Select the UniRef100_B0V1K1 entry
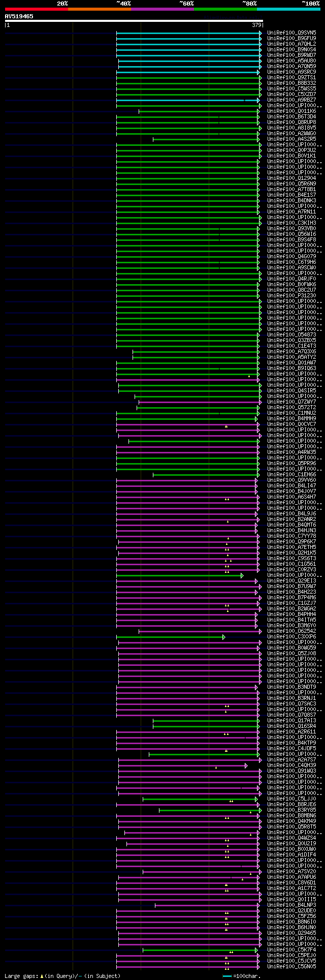This screenshot has height=980, width=325. 291,156
